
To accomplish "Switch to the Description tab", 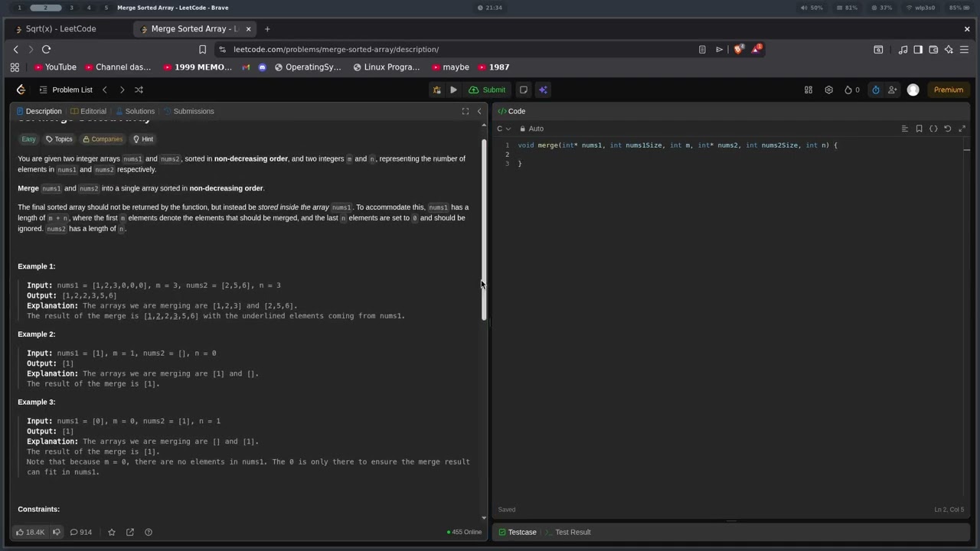I will click(39, 111).
